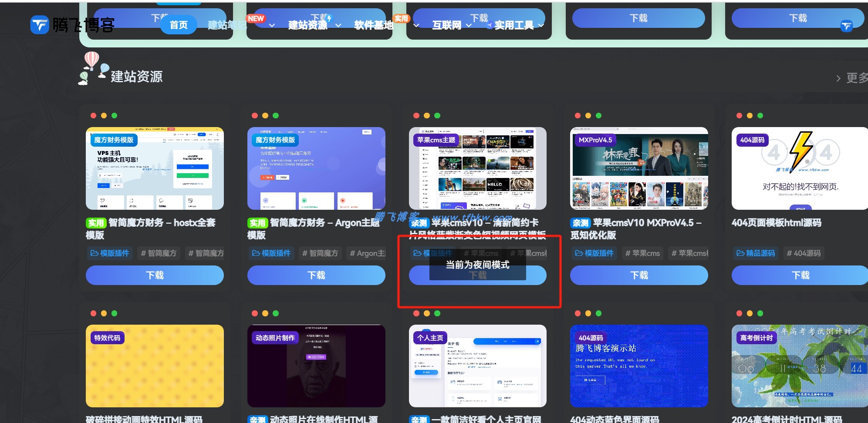
Task: Click the MXProV4.5 preview thumbnail
Action: (638, 169)
